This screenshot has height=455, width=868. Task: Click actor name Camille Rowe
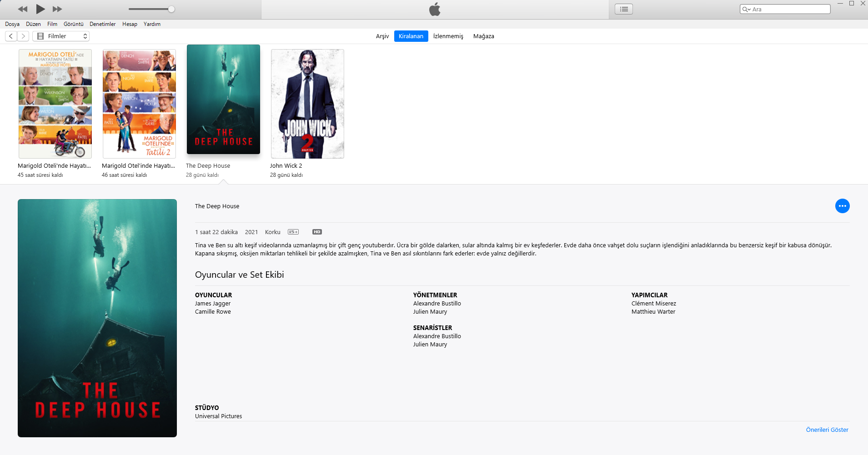tap(213, 312)
